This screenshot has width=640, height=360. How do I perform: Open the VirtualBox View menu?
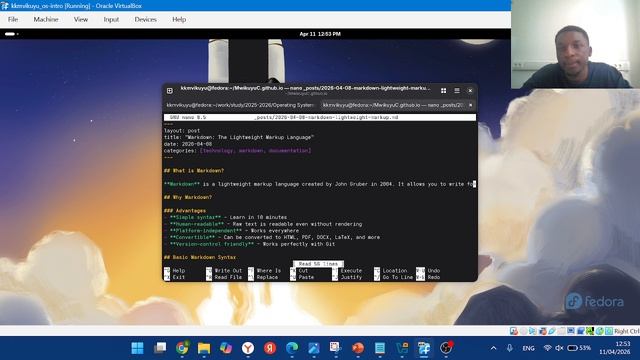80,19
